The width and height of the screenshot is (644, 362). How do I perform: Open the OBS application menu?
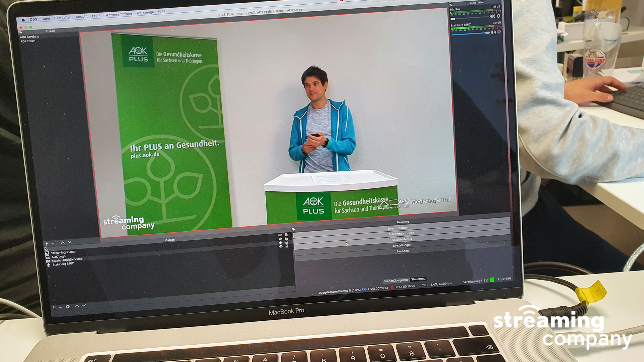pyautogui.click(x=33, y=19)
